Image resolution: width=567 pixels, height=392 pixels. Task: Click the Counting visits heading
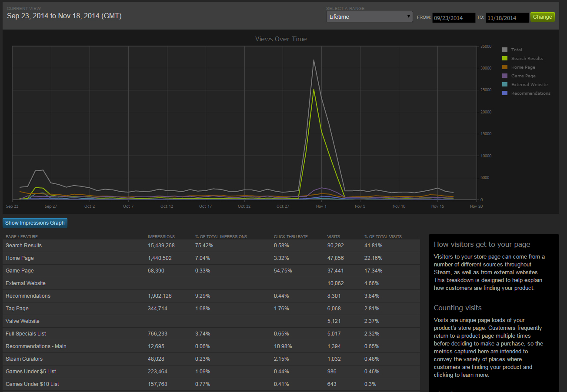click(457, 308)
